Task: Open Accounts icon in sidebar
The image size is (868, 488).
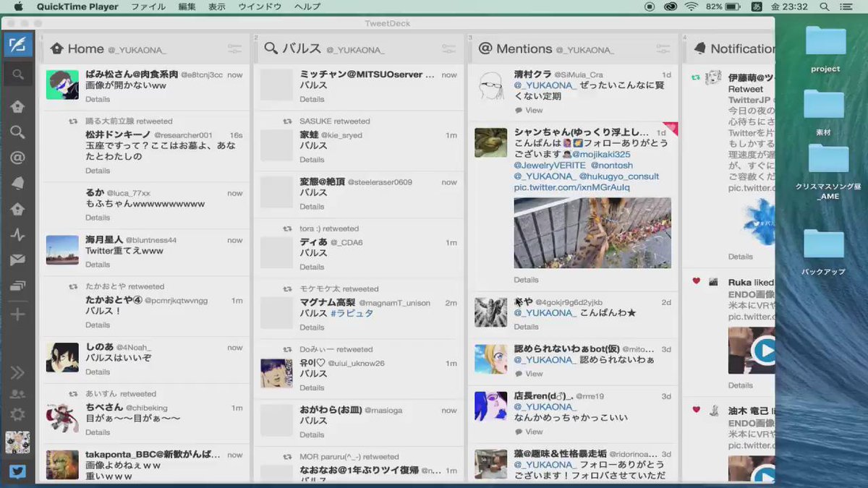Action: pos(17,394)
